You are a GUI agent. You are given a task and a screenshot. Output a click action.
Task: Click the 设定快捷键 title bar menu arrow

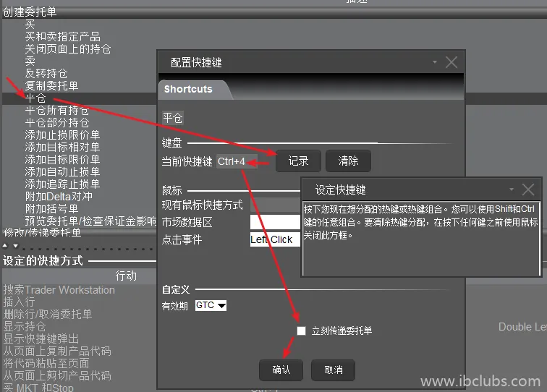tap(512, 189)
